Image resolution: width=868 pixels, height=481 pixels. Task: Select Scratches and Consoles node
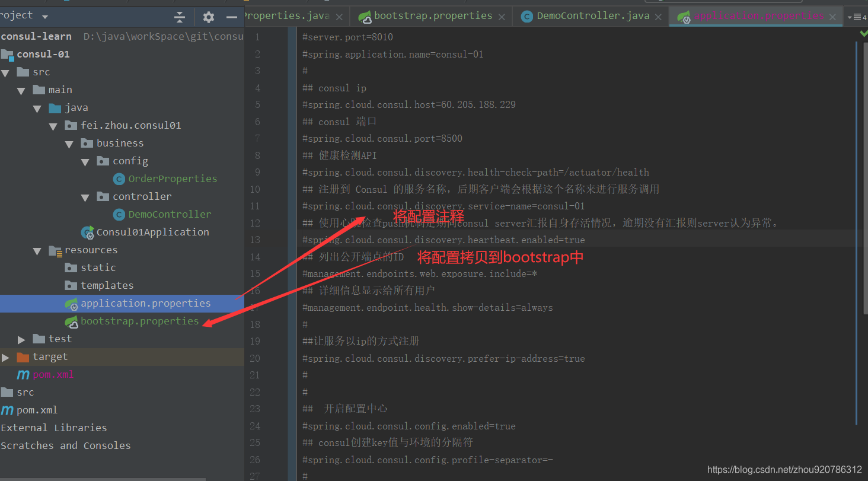66,445
